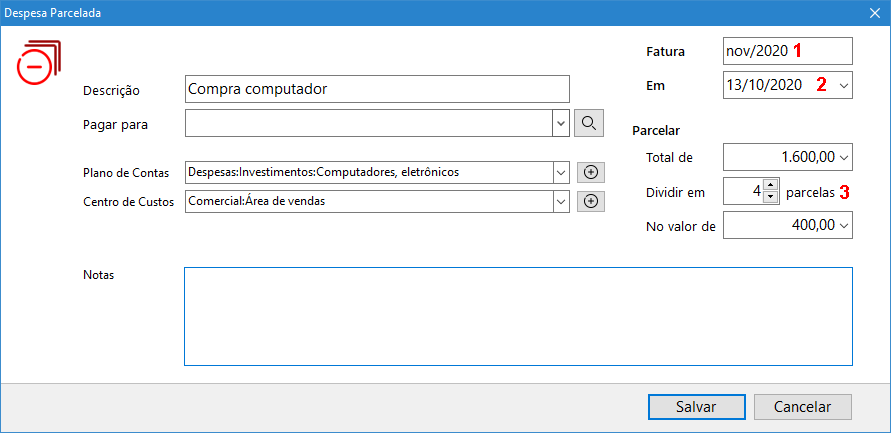Increase the number of parcelas with up arrow
This screenshot has height=433, width=891.
[x=770, y=186]
